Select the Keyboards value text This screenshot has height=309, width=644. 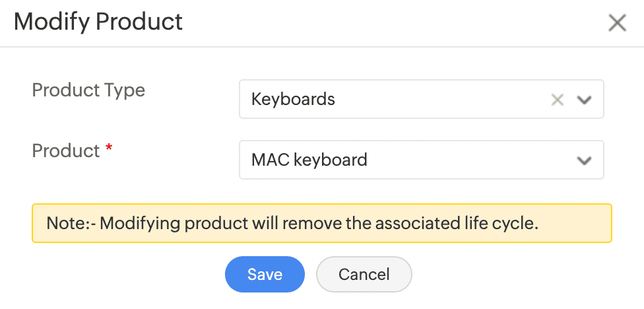tap(293, 100)
